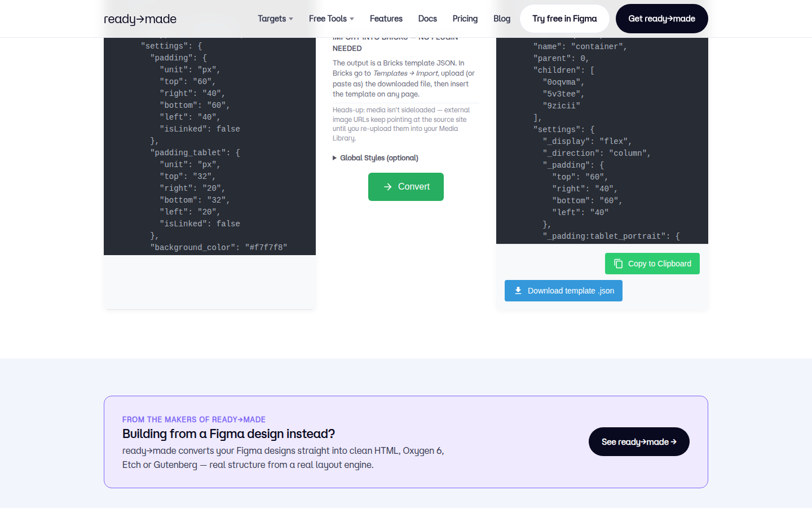Open the ready→made logo homepage link

(x=140, y=19)
